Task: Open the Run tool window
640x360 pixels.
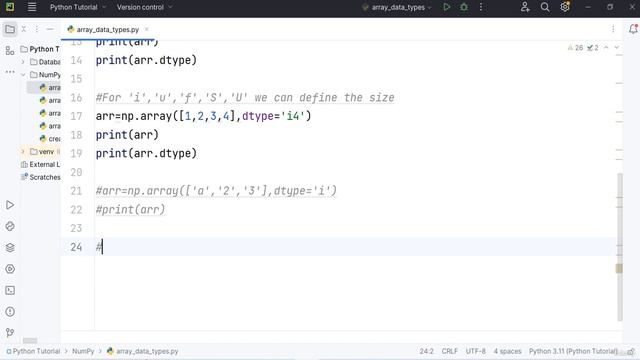Action: [10, 205]
